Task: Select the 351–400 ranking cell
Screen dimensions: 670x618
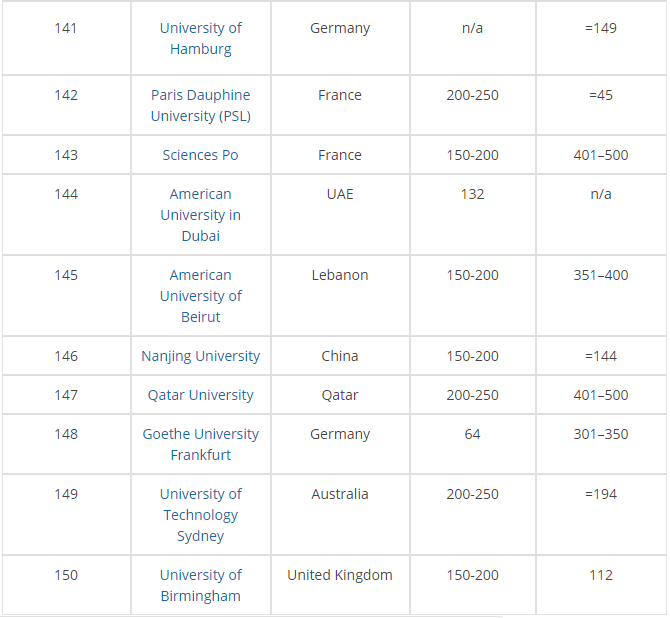Action: [x=601, y=275]
